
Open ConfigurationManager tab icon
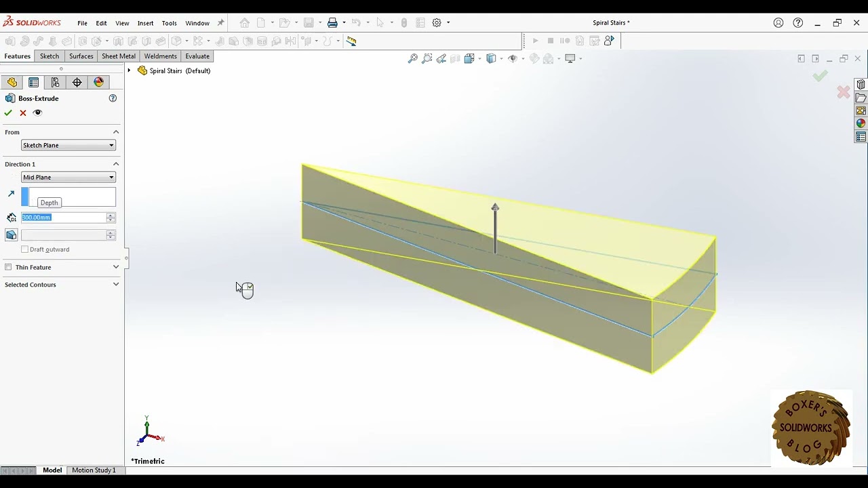55,82
